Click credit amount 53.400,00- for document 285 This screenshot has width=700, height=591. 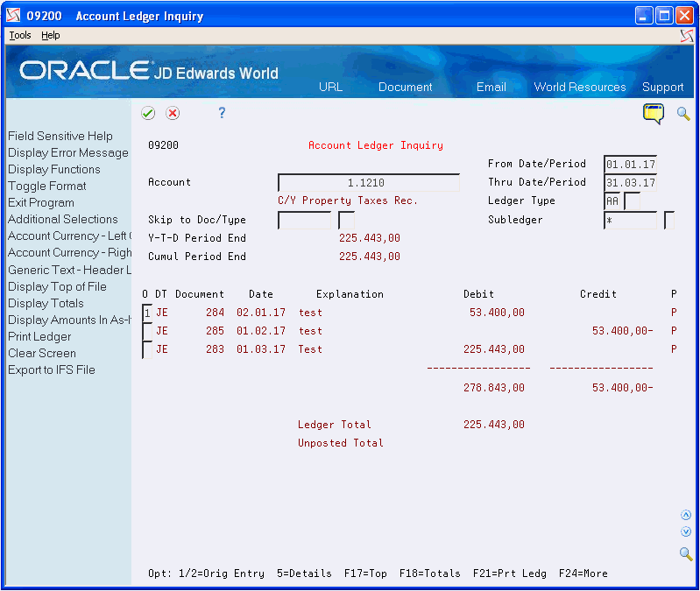click(622, 331)
